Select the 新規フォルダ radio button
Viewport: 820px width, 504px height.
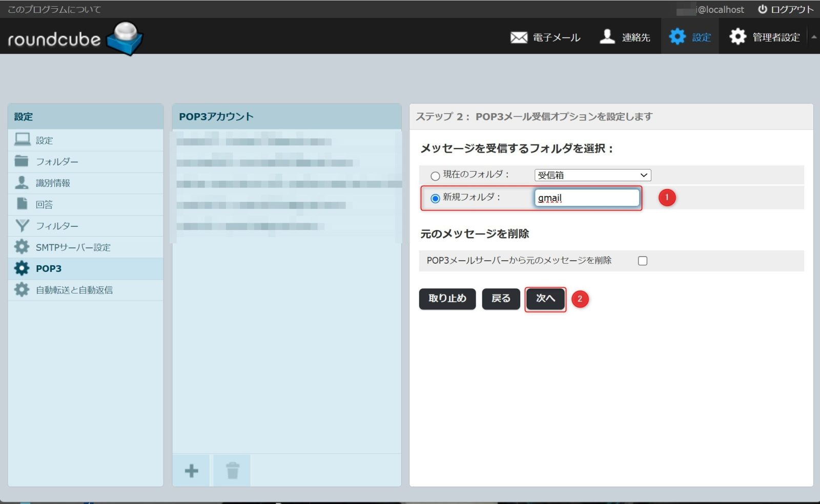435,198
